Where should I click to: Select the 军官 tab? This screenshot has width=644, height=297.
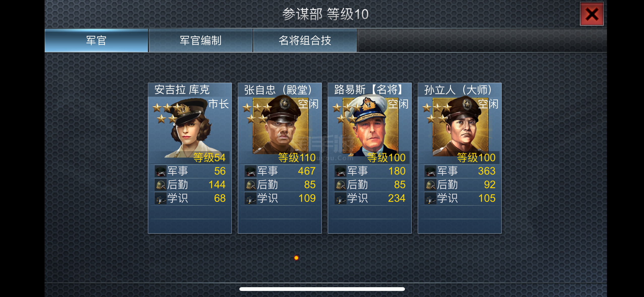(x=96, y=41)
